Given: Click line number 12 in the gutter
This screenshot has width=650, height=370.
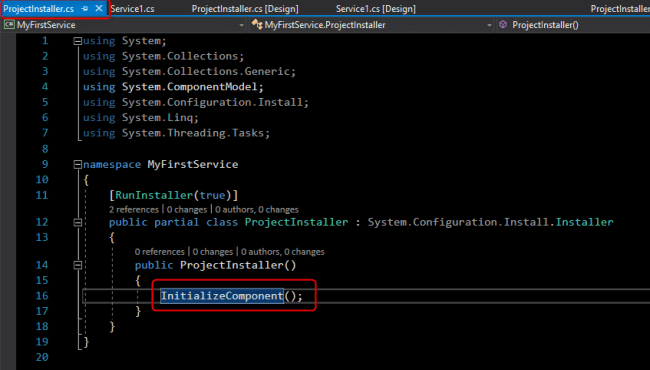Looking at the screenshot, I should pyautogui.click(x=42, y=222).
